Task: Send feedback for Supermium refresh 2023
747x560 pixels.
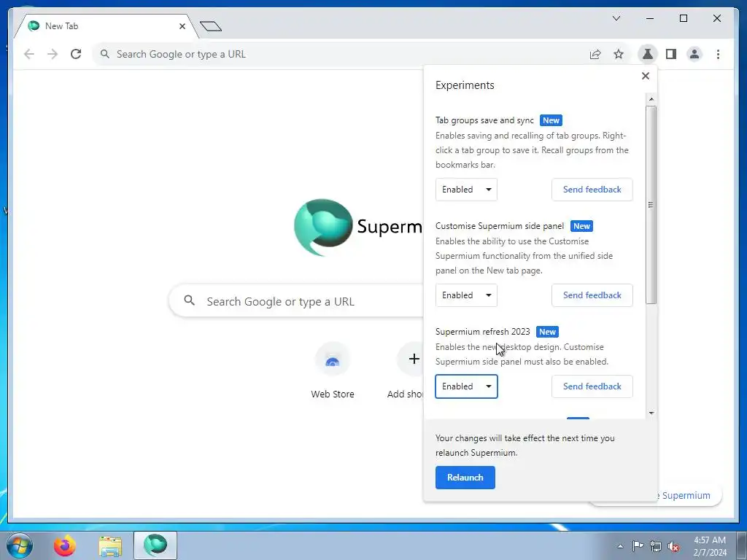Action: pos(592,386)
